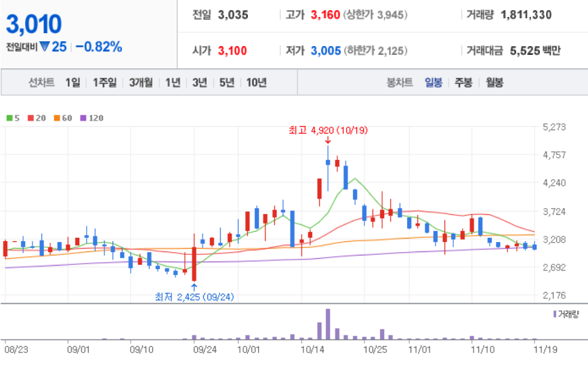Switch to the 1년 line chart
The width and height of the screenshot is (588, 370).
tap(173, 82)
